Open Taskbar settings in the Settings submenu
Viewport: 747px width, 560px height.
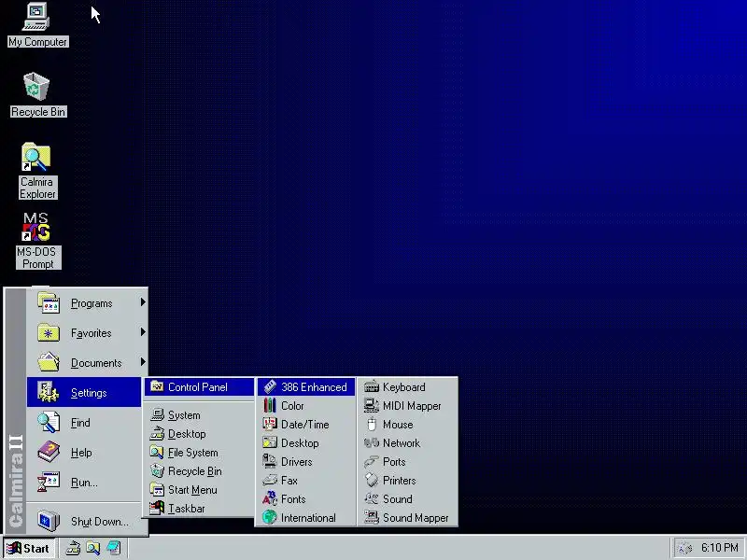199,508
